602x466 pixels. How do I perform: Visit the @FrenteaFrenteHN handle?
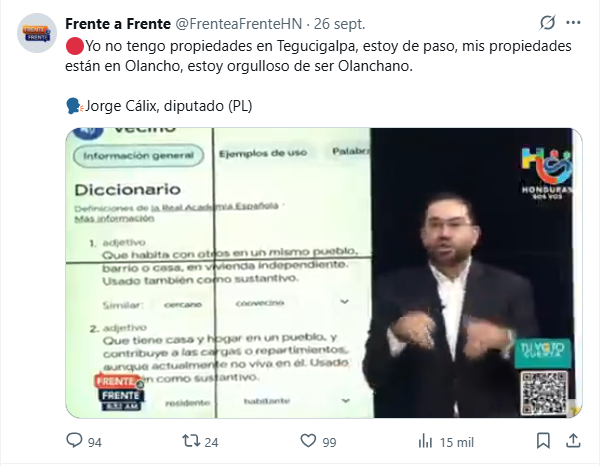coord(238,24)
